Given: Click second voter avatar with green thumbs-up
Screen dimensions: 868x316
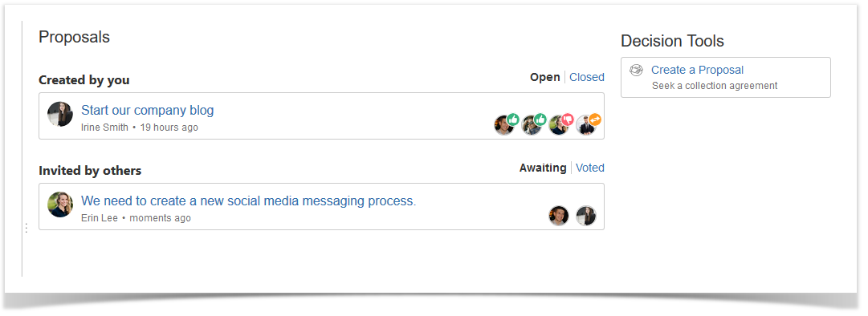Looking at the screenshot, I should [x=532, y=125].
